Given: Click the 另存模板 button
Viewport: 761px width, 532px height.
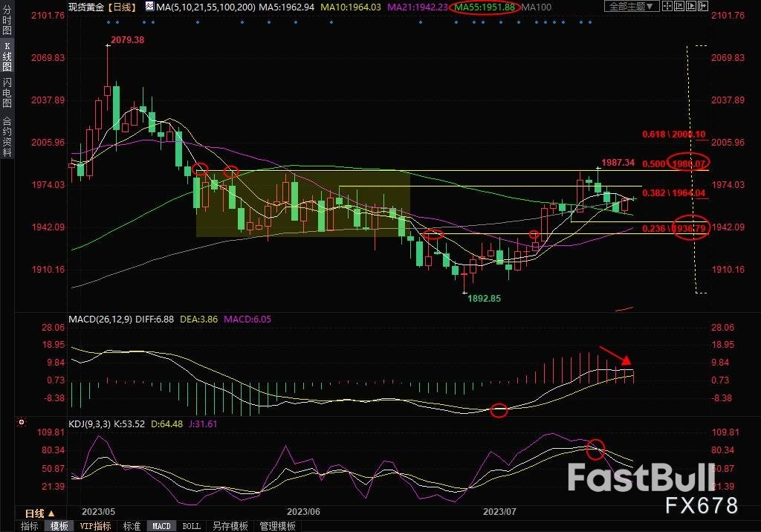Looking at the screenshot, I should point(230,526).
